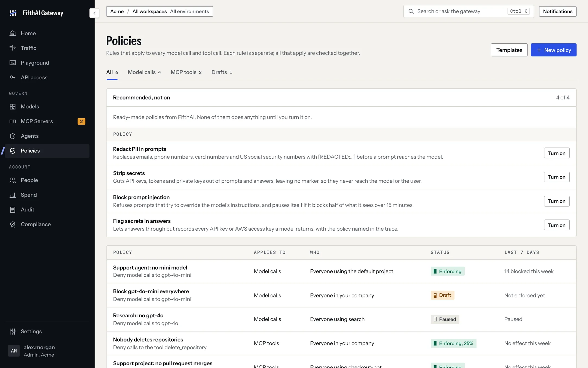
Task: Open Notifications
Action: pos(558,11)
